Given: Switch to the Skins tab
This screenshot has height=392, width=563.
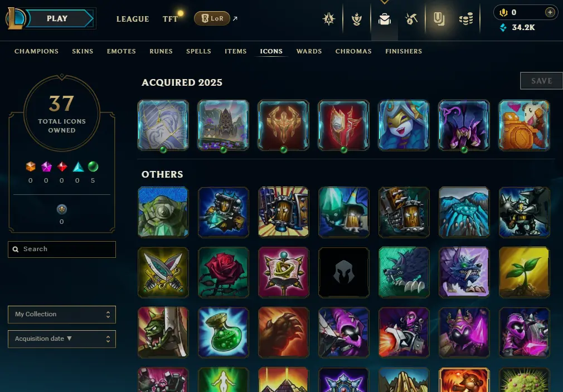Looking at the screenshot, I should (x=82, y=51).
